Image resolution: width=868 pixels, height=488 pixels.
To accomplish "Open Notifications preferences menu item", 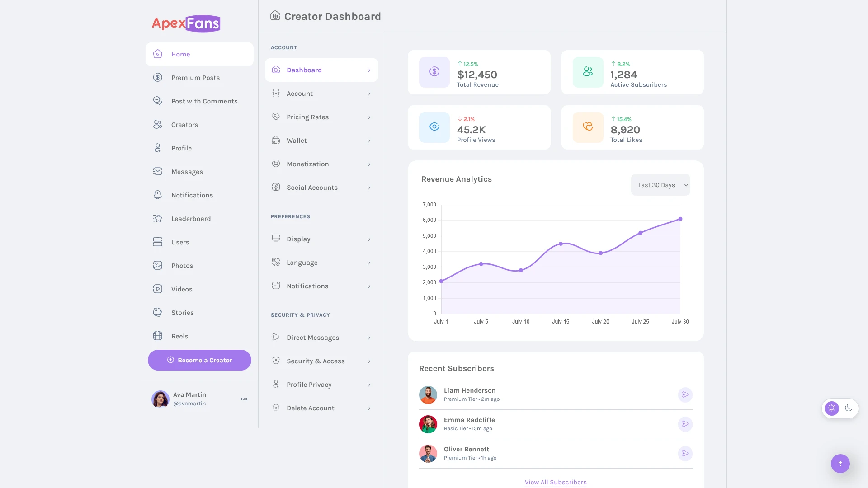I will pyautogui.click(x=321, y=286).
